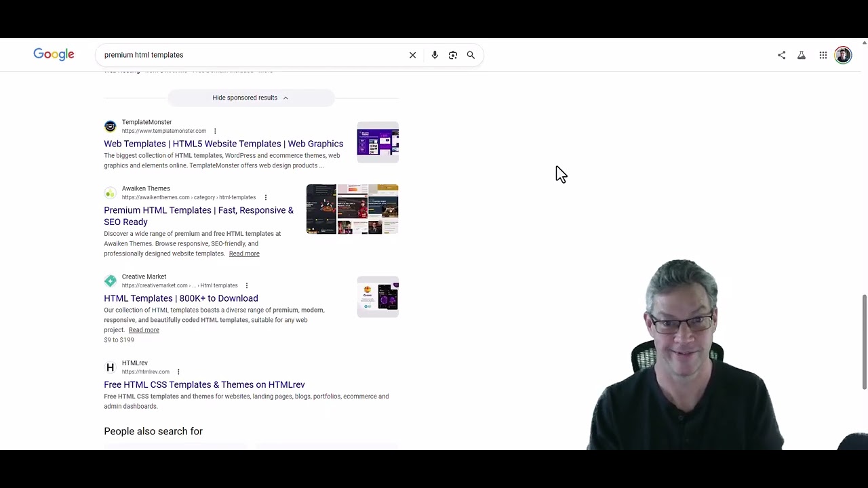This screenshot has height=488, width=868.
Task: Open Web Templates HTML5 Website Templates link
Action: pos(223,144)
